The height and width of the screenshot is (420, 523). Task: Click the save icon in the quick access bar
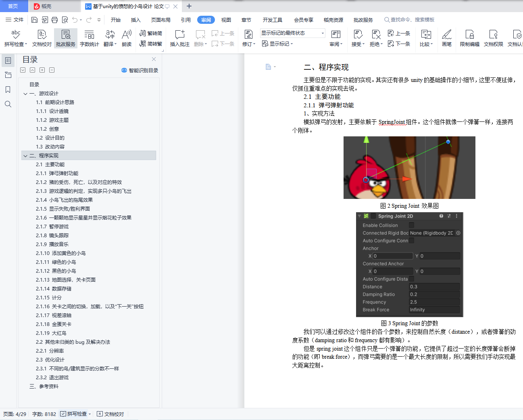34,20
